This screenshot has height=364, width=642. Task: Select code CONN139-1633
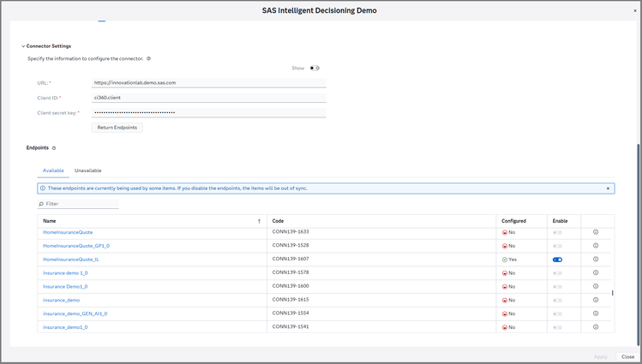(x=291, y=232)
